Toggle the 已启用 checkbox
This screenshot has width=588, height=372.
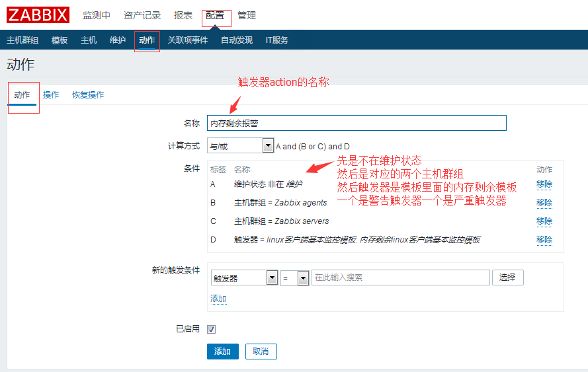click(x=212, y=329)
